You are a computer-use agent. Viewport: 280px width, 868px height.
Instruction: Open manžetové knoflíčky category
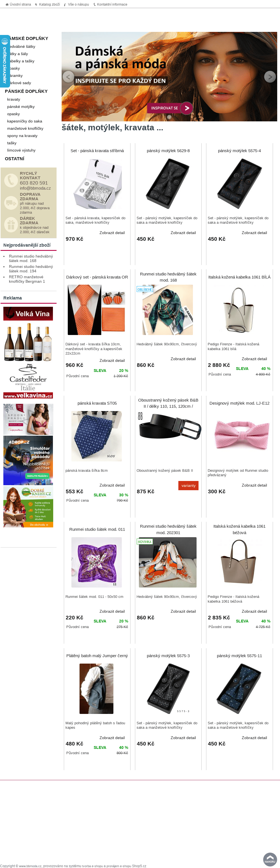pos(25,128)
